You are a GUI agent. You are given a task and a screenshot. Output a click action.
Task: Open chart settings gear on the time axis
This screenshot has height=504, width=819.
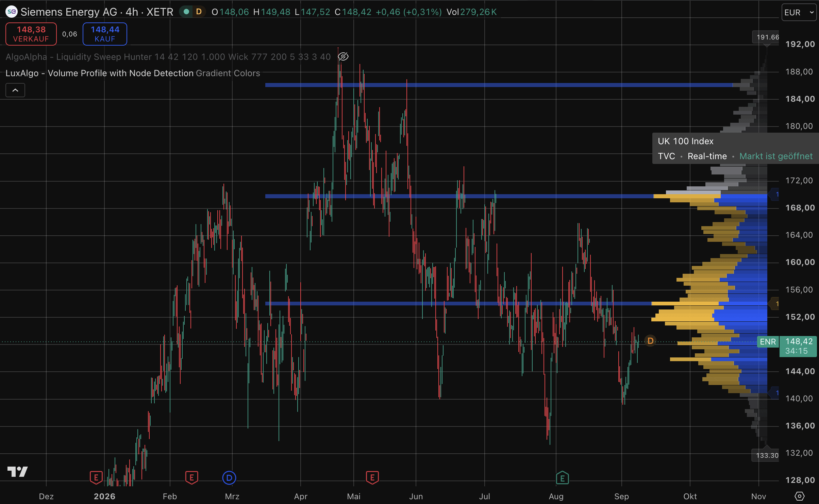tap(799, 496)
